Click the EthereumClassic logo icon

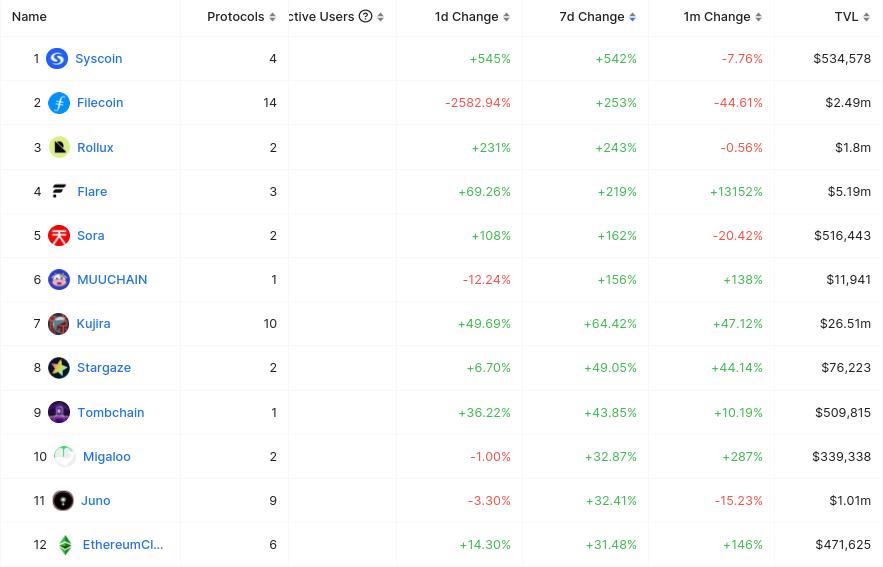65,545
